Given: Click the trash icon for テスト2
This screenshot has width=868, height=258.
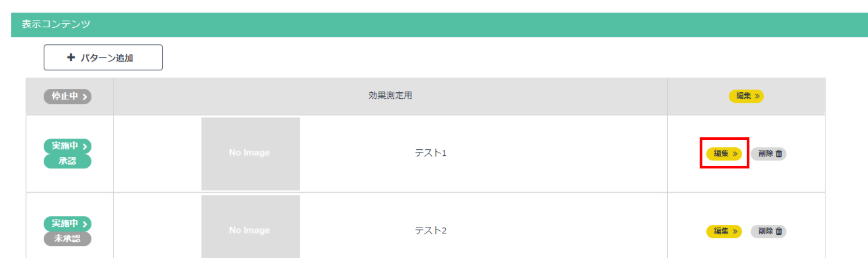Looking at the screenshot, I should coord(779,231).
